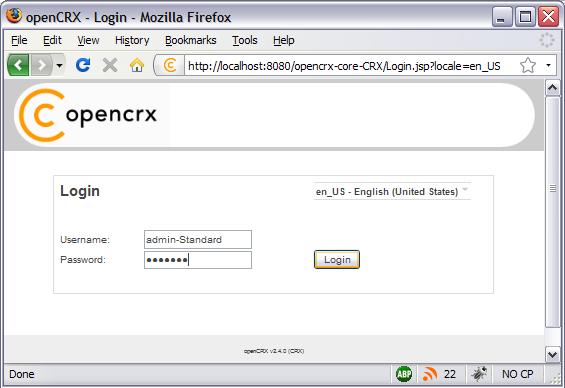565x388 pixels.
Task: Click the bug icon in the status bar
Action: click(479, 374)
